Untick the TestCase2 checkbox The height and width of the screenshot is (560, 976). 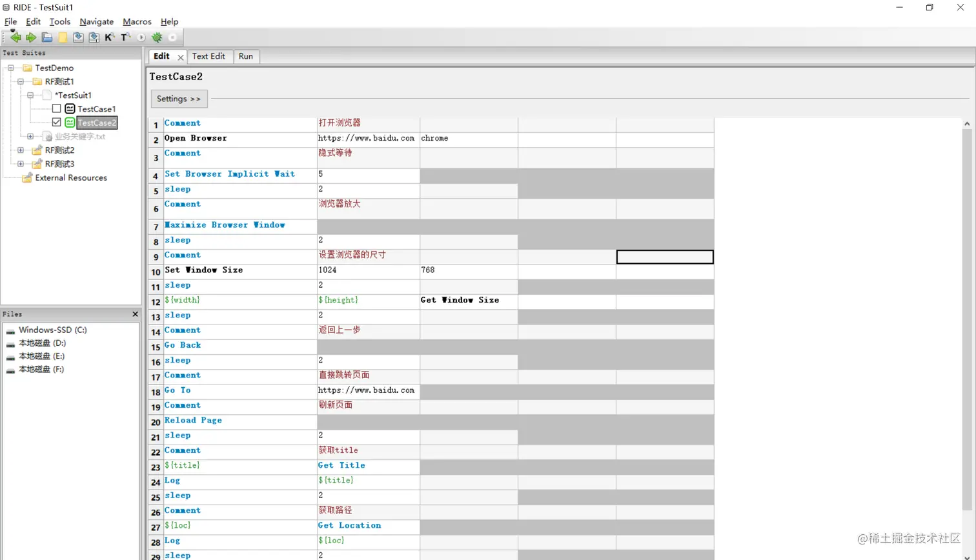pyautogui.click(x=57, y=123)
